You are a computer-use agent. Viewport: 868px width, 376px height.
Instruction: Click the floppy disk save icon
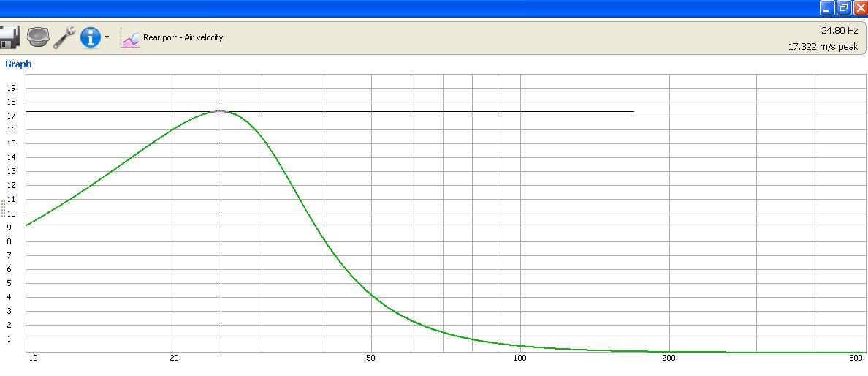coord(9,37)
